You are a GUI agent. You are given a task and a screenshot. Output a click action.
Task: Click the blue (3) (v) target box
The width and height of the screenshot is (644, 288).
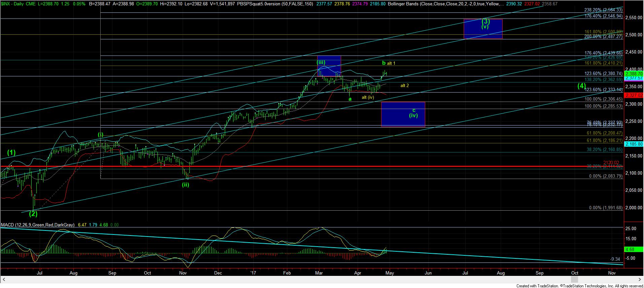483,29
